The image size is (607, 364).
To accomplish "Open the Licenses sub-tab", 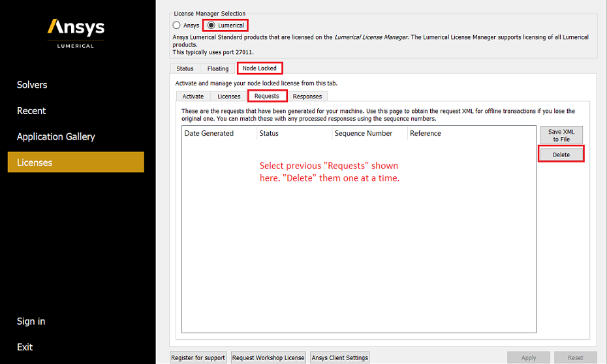I will (x=228, y=97).
